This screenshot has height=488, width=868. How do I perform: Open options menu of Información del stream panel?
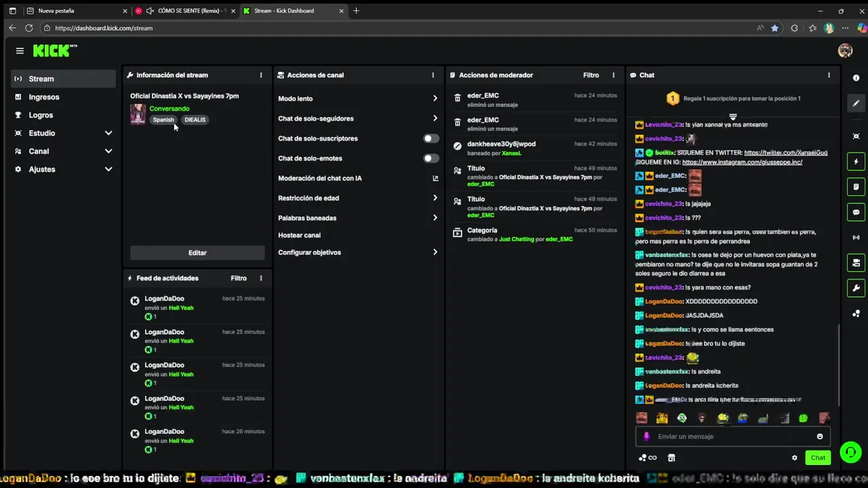tap(261, 75)
